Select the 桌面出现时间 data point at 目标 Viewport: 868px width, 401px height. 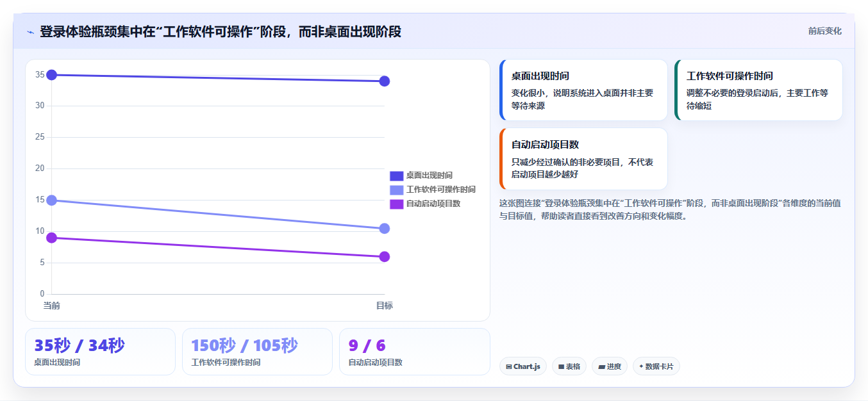(385, 81)
